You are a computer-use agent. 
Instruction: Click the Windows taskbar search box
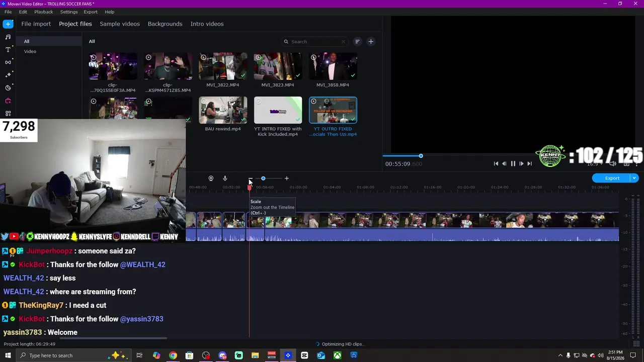74,355
